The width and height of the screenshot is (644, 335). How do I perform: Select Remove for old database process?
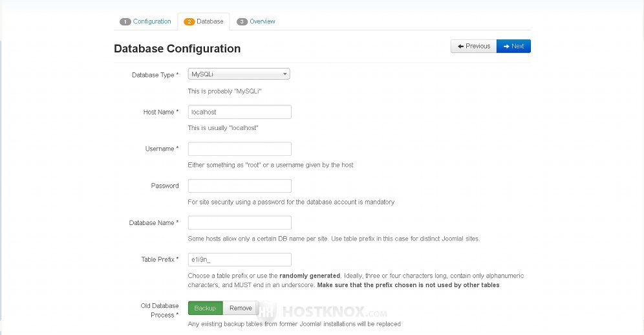coord(241,308)
